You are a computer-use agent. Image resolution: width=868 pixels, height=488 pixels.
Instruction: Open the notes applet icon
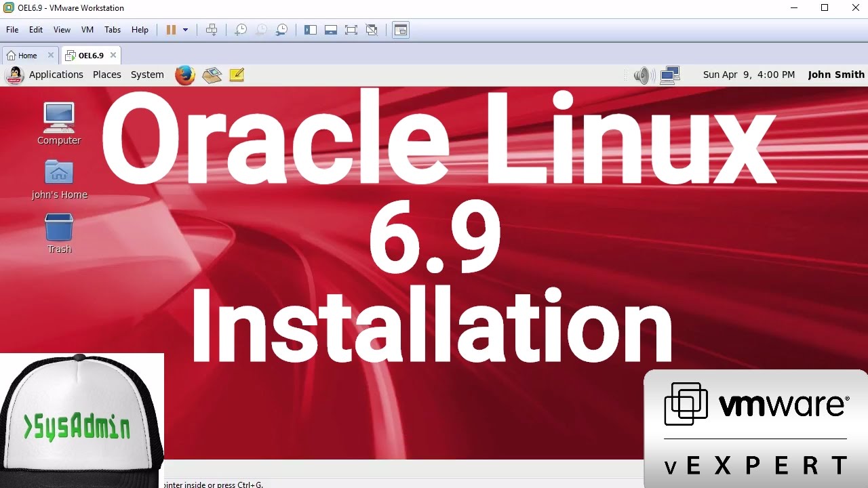[x=237, y=75]
